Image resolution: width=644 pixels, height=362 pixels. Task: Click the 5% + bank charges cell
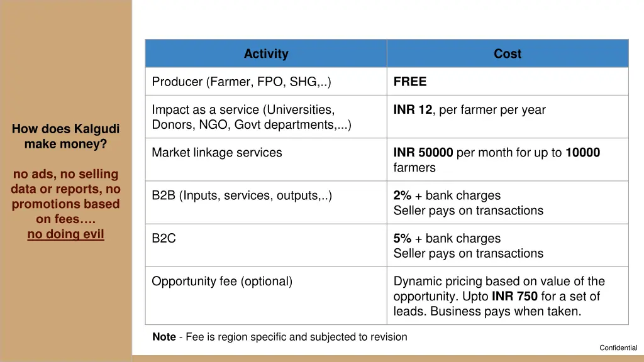[x=508, y=246]
